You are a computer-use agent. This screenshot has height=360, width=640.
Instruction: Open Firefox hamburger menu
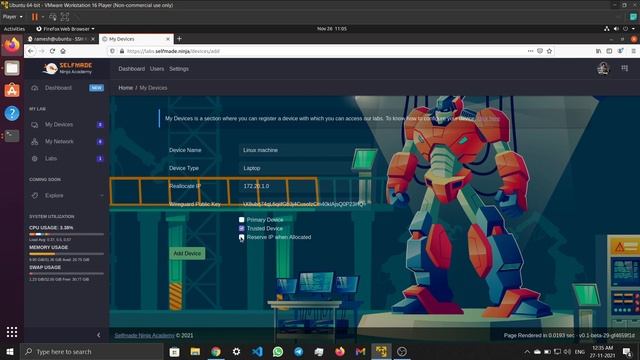click(633, 51)
